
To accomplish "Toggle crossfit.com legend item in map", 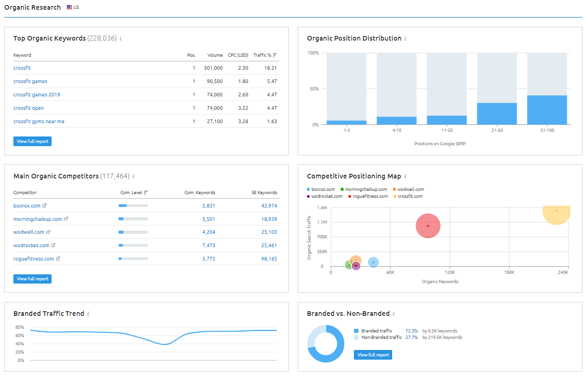I will tap(407, 196).
